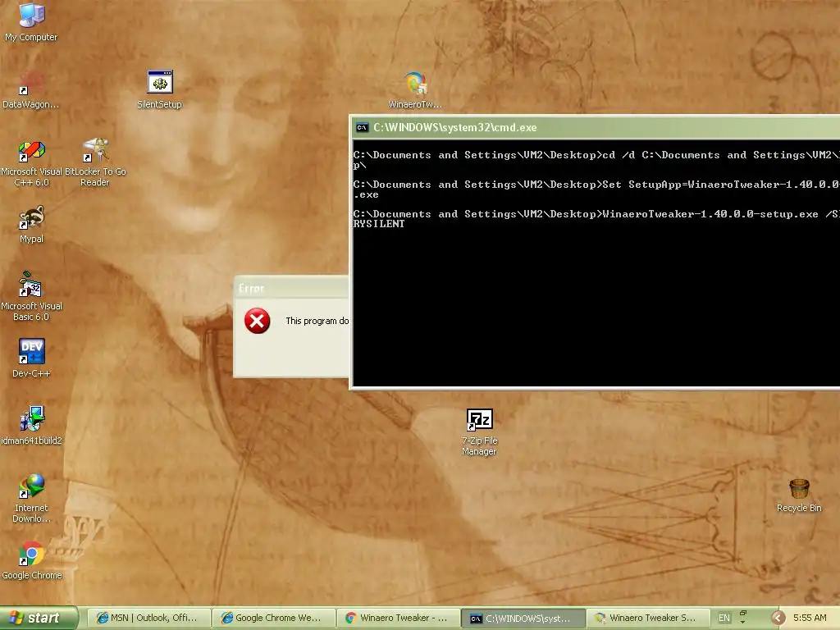The height and width of the screenshot is (630, 840).
Task: Click the Error dialog title bar
Action: (291, 288)
